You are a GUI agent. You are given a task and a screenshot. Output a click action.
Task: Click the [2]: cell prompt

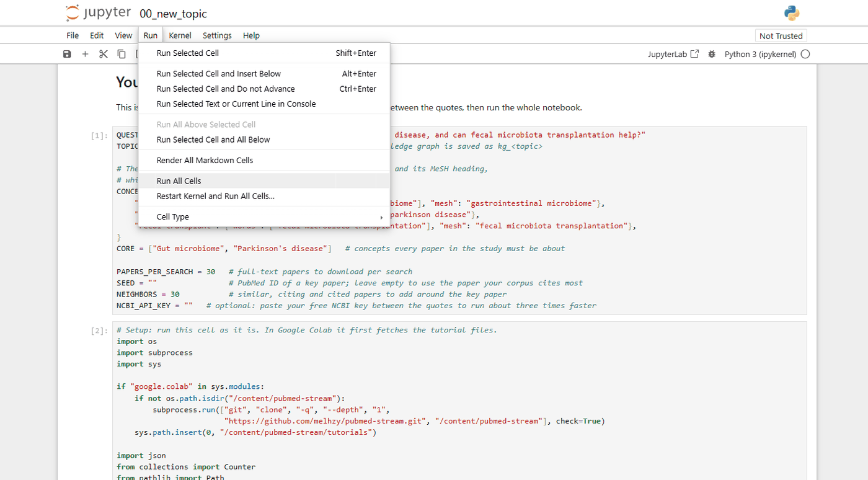(99, 331)
